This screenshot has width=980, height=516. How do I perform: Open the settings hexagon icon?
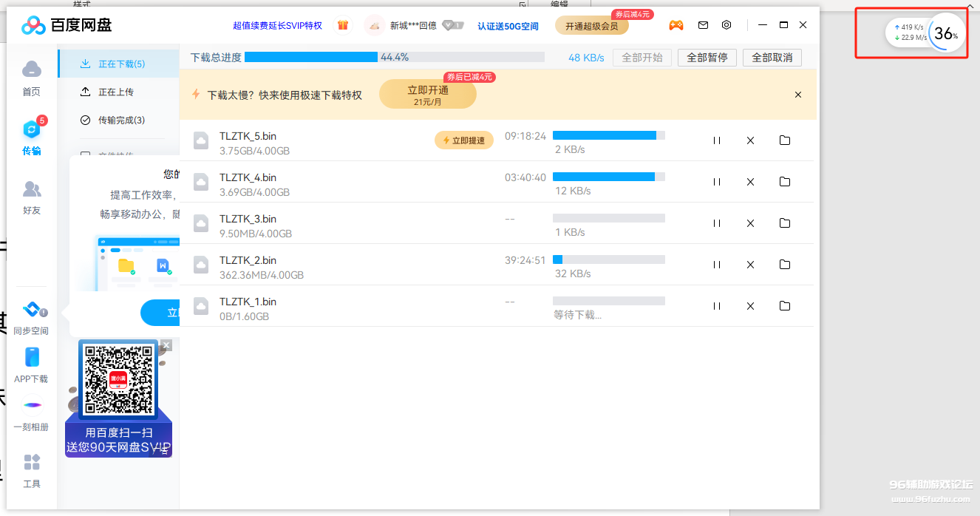pos(727,25)
